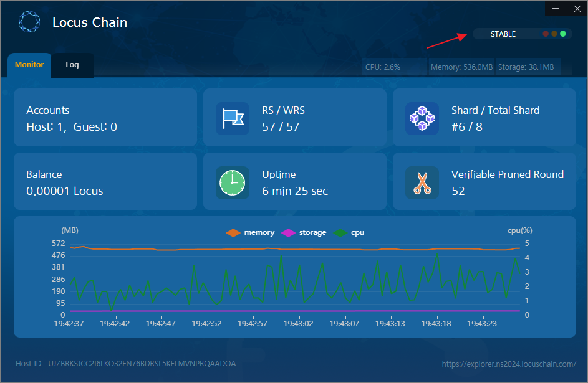Click the RS / WRS flag icon
The height and width of the screenshot is (383, 588).
pos(233,118)
